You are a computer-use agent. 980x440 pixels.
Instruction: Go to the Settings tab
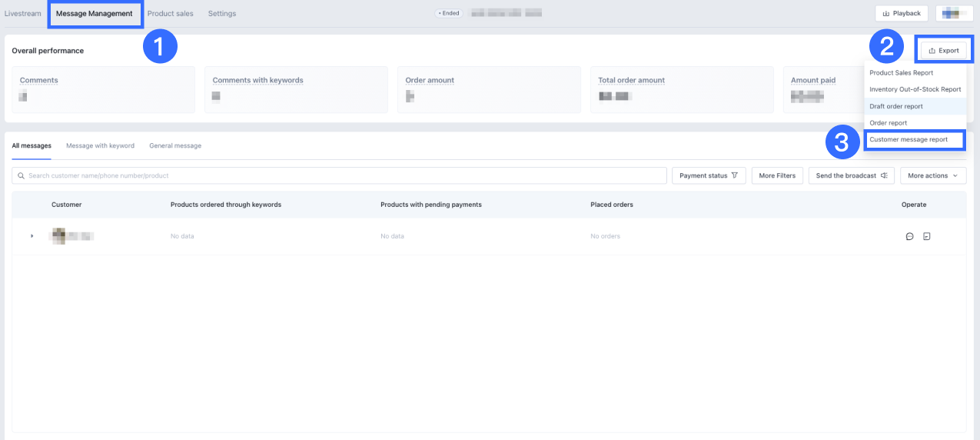click(x=222, y=14)
